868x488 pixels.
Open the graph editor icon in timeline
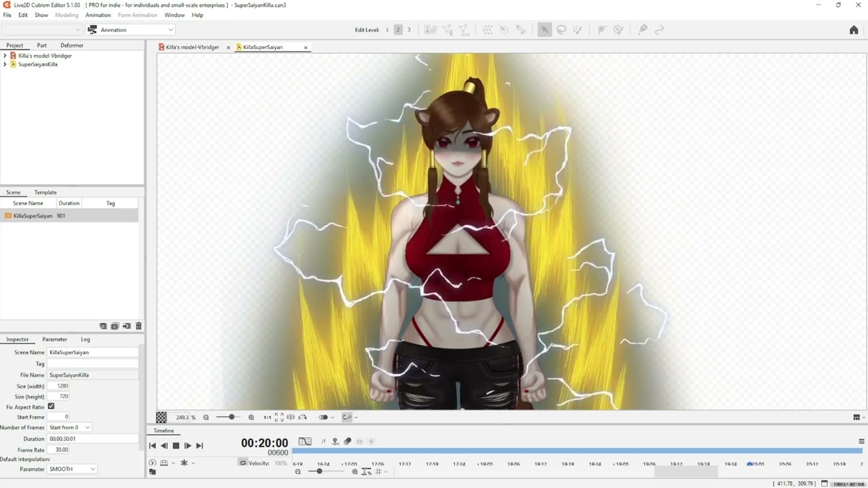pyautogui.click(x=305, y=441)
